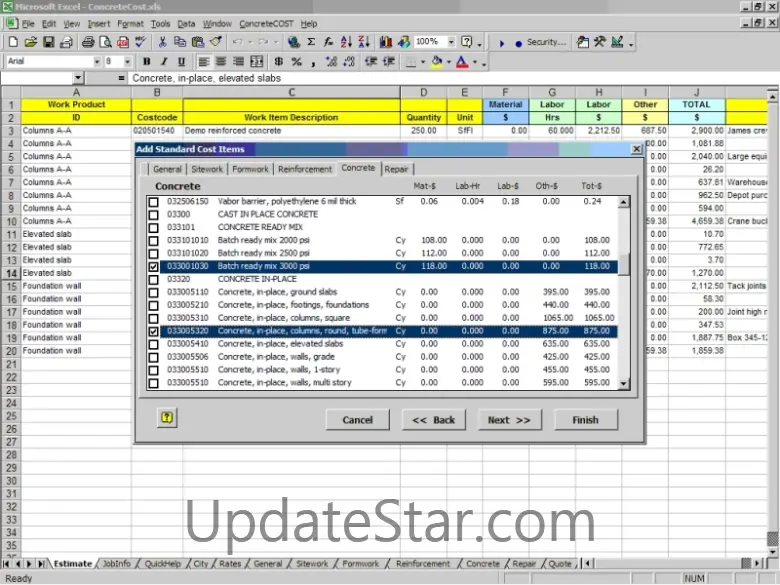780x585 pixels.
Task: Open the Chart Wizard icon
Action: click(386, 42)
